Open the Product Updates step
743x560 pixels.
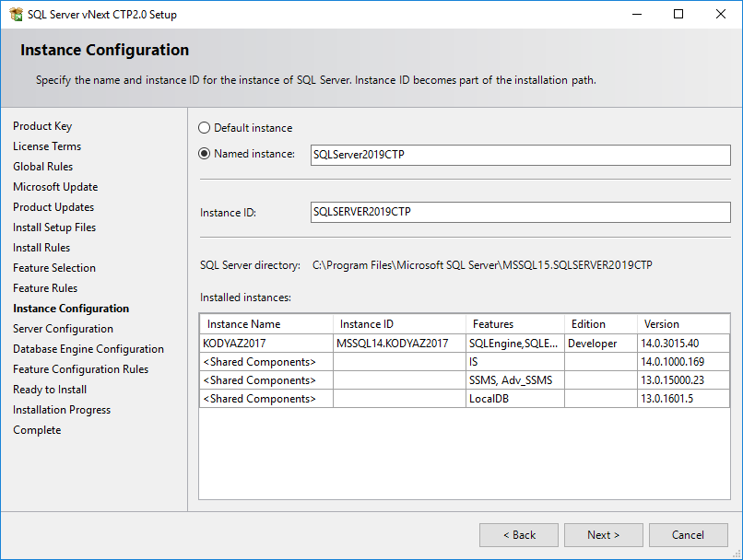[53, 207]
